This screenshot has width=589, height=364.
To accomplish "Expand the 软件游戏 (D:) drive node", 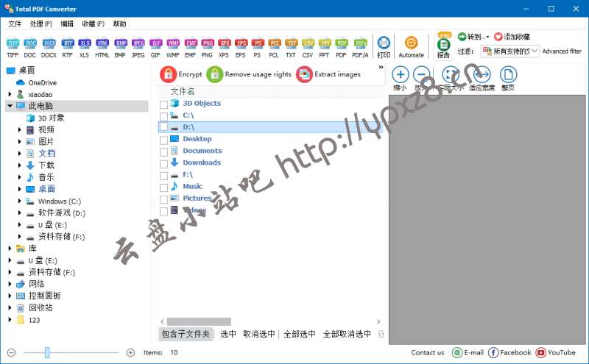I will click(20, 213).
